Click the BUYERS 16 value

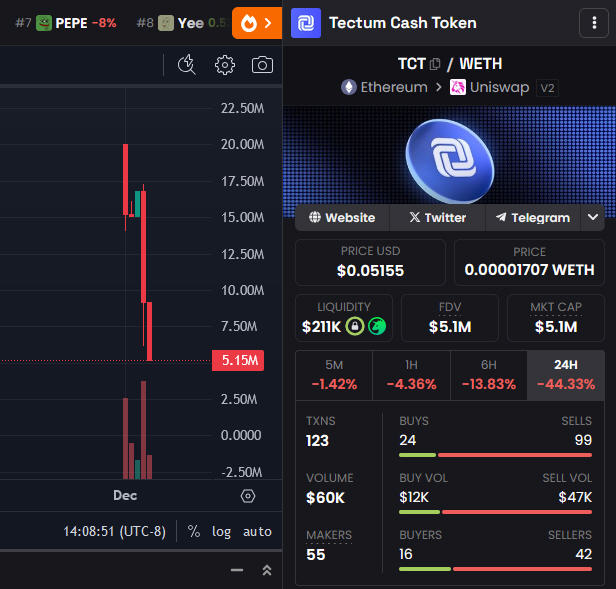pyautogui.click(x=406, y=554)
